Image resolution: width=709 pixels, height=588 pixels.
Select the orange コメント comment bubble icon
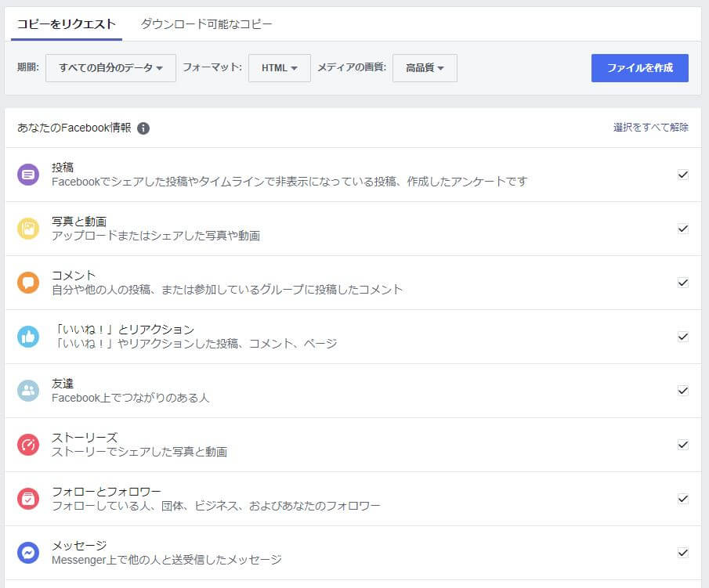(29, 282)
